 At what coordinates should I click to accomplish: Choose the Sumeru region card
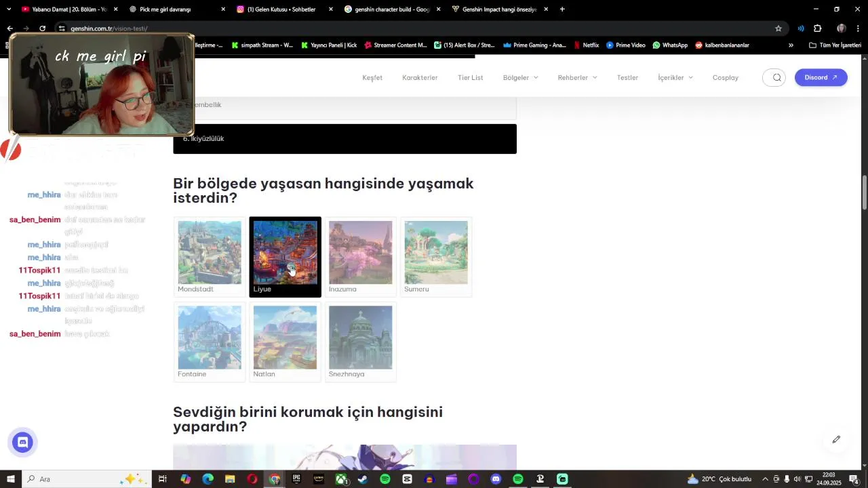point(436,257)
